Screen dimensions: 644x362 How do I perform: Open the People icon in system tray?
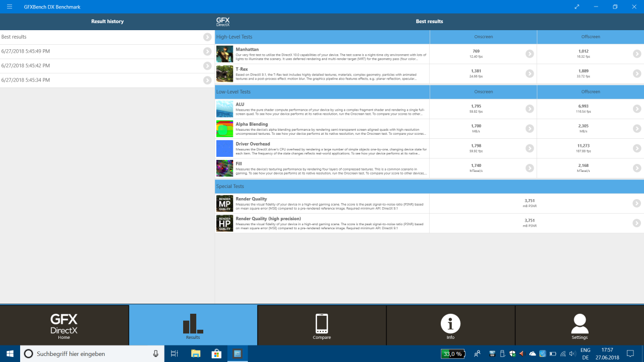pos(477,354)
